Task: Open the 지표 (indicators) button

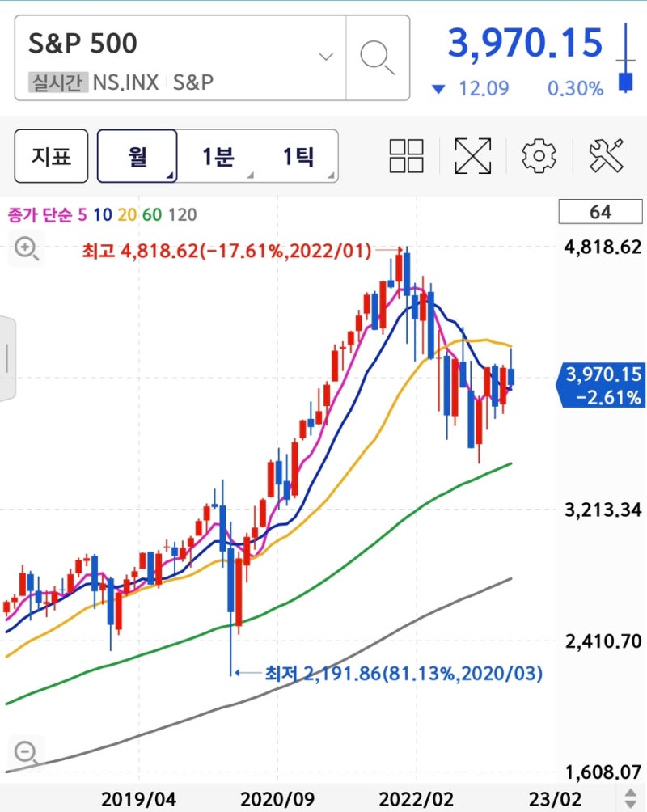Action: pos(51,156)
